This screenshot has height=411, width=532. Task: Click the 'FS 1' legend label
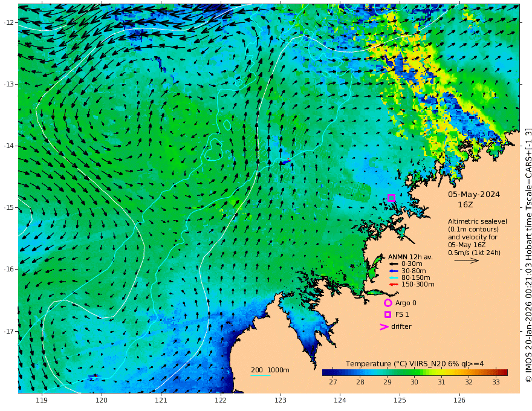coord(402,315)
